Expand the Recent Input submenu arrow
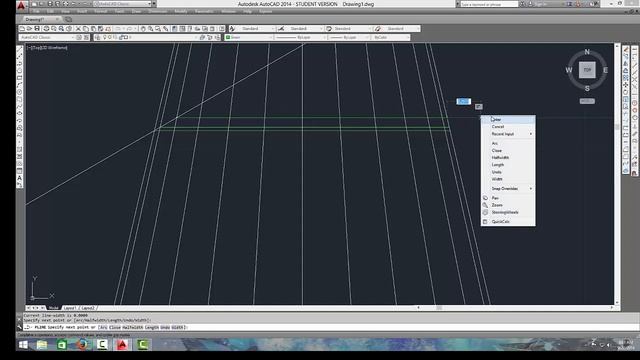Viewport: 640px width, 360px height. pos(531,134)
